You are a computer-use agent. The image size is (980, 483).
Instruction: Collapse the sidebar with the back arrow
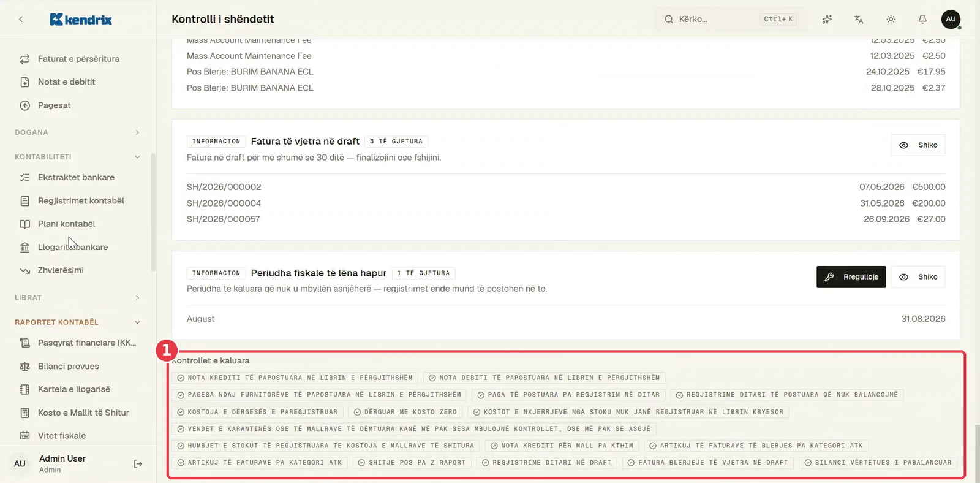[x=21, y=20]
